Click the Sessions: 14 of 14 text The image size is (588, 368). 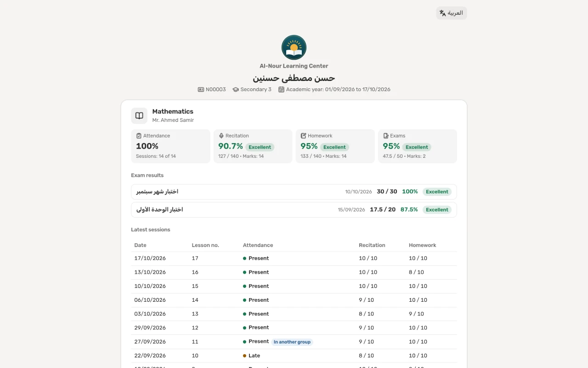point(156,156)
